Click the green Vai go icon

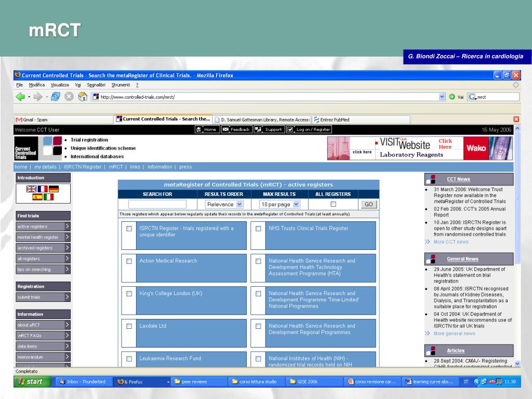452,97
